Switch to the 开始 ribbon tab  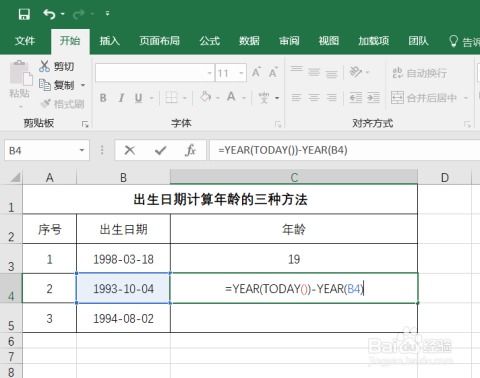pos(70,41)
